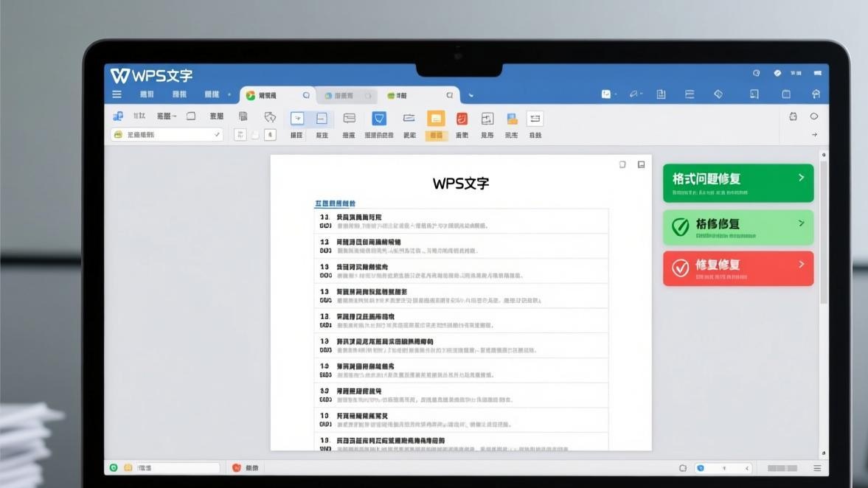868x488 pixels.
Task: Click the home-shaped icon at the blue bar's end
Action: (816, 94)
